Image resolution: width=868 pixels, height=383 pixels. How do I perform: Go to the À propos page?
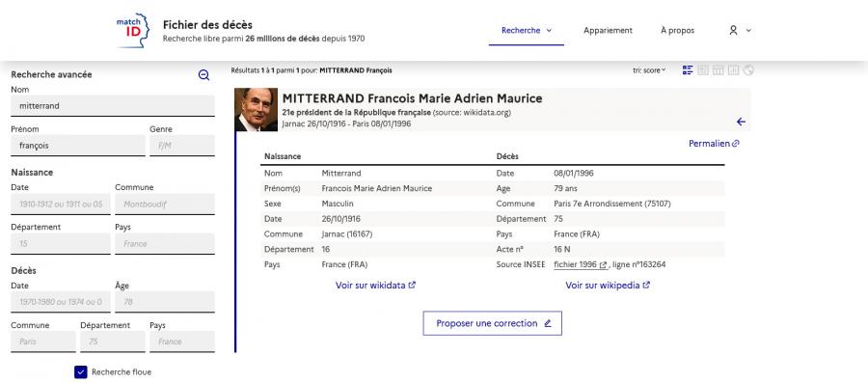tap(678, 31)
